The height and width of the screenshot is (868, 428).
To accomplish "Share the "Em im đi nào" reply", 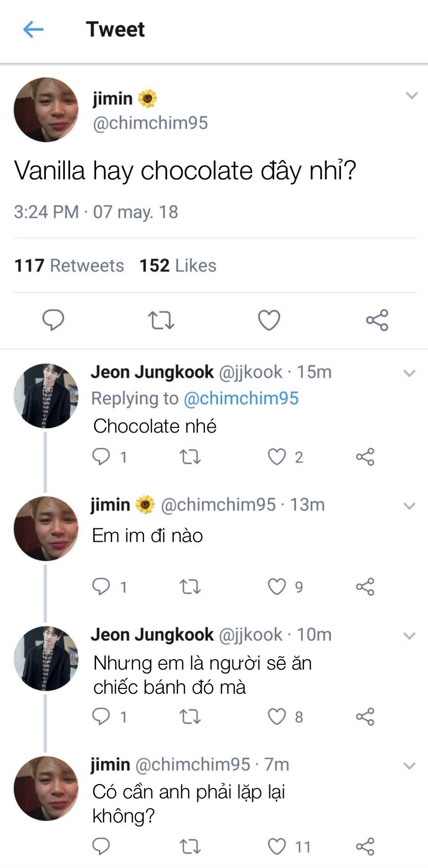I will [365, 587].
